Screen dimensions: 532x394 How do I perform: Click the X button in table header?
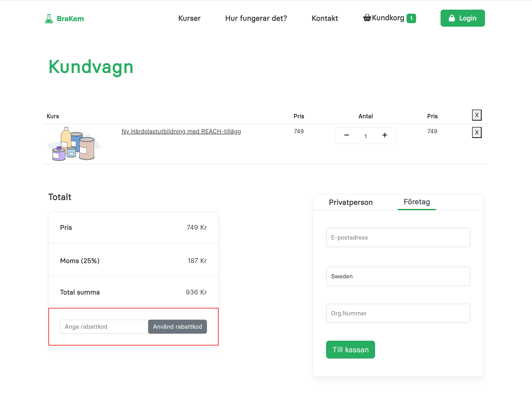coord(476,115)
